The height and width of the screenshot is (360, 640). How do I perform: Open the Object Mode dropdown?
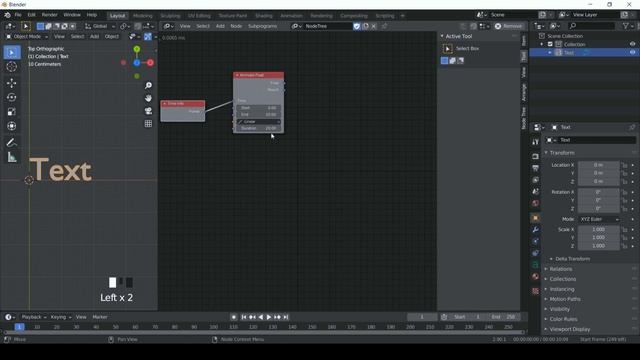point(27,37)
